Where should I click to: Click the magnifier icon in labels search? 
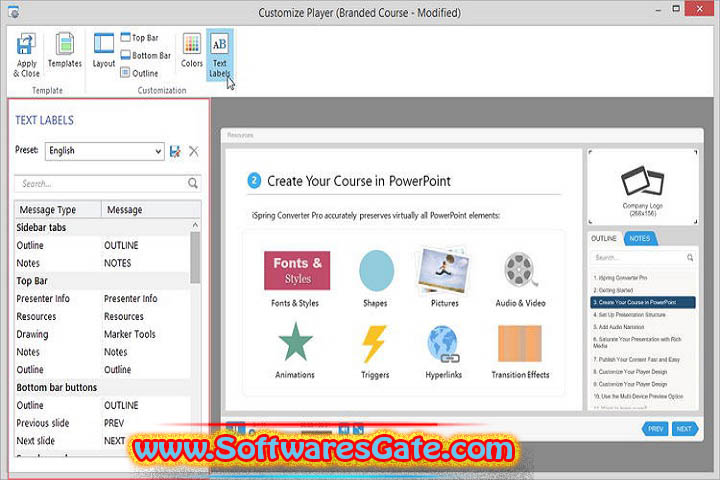coord(193,184)
